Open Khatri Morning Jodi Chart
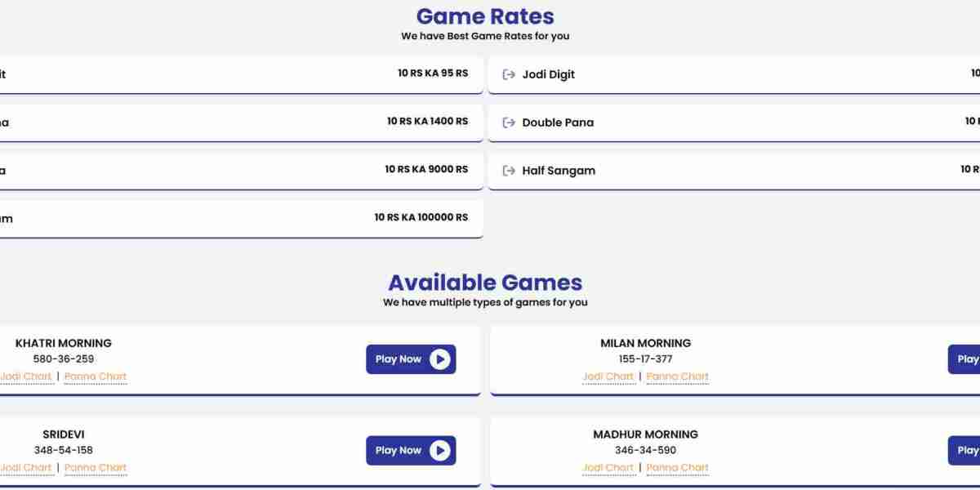The width and height of the screenshot is (980, 490). coord(26,376)
